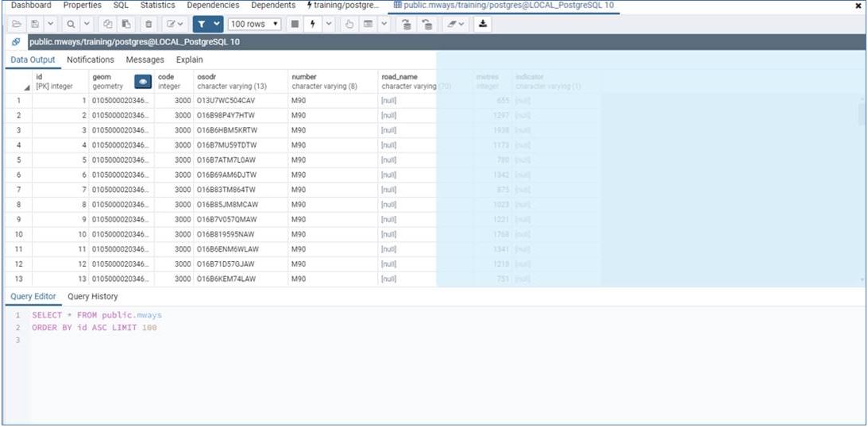The image size is (868, 427).
Task: Click the SELECT line in query editor
Action: 97,315
